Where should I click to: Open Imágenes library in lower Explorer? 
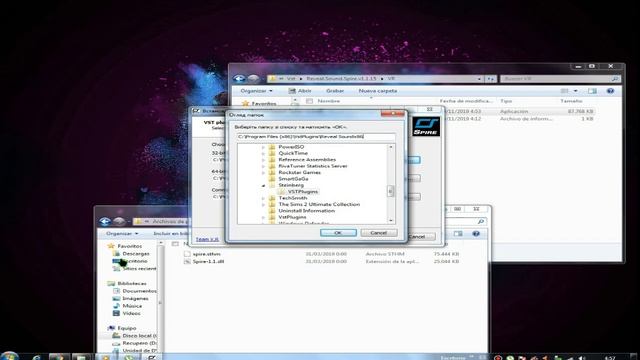point(135,298)
